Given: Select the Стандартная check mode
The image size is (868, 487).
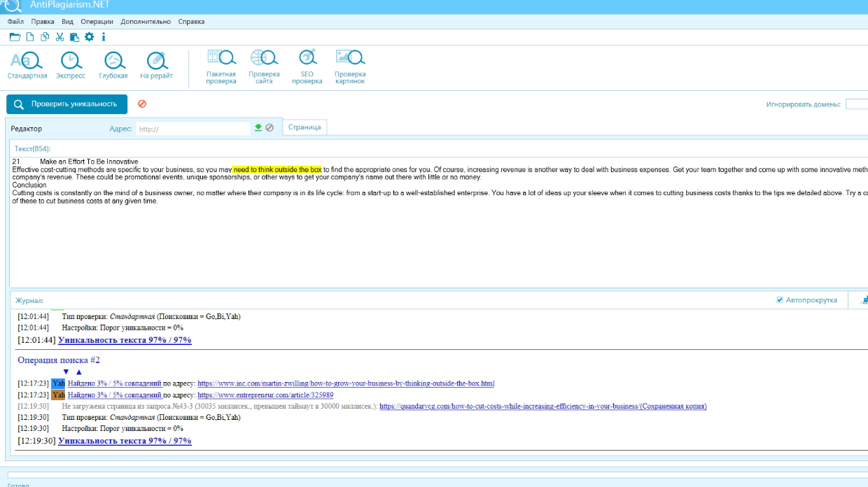Looking at the screenshot, I should pyautogui.click(x=27, y=65).
